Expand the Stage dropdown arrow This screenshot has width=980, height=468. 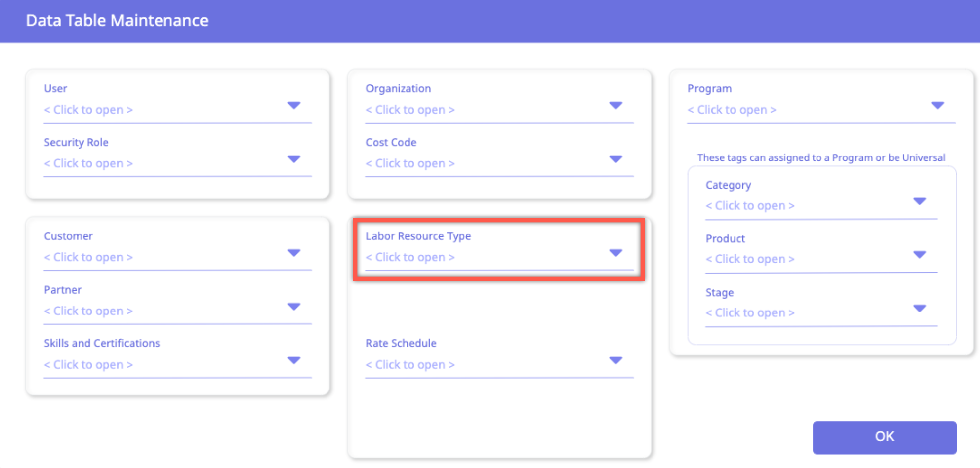919,309
